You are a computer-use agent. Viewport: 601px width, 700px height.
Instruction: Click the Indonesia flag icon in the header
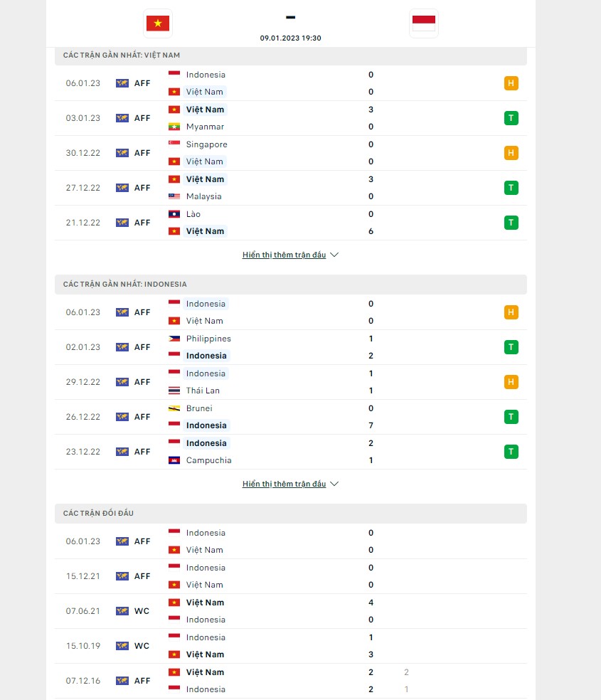click(425, 23)
